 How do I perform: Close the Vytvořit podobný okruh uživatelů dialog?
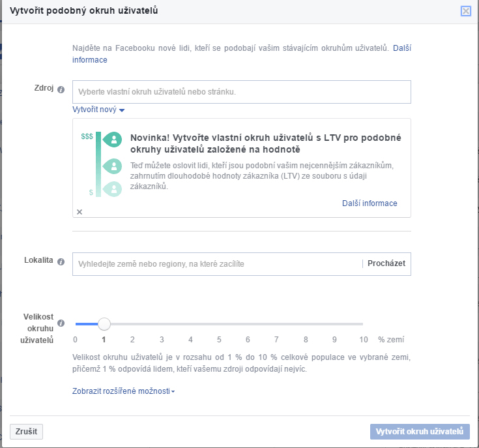(x=465, y=11)
